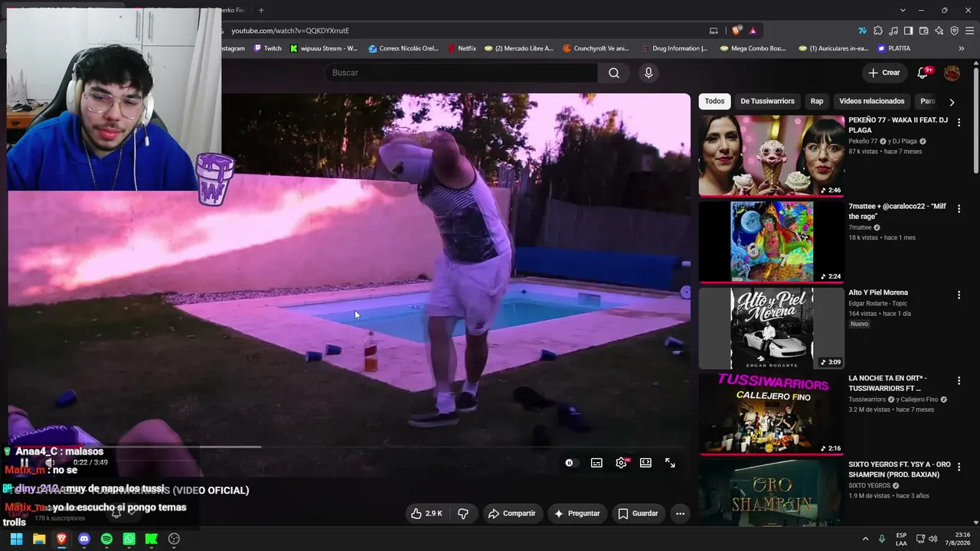980x551 pixels.
Task: Open options menu for Milf the rage video
Action: (959, 208)
